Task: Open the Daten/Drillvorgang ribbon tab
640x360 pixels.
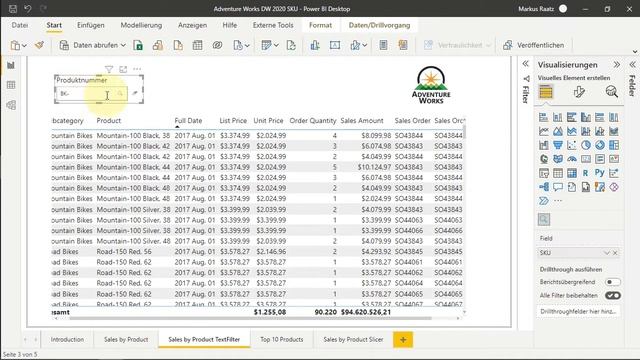Action: (x=379, y=25)
